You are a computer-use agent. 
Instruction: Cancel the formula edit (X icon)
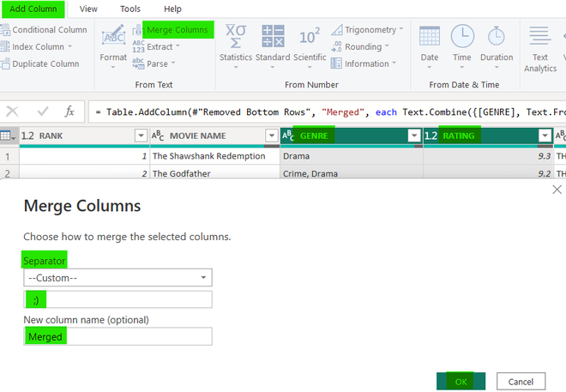13,112
